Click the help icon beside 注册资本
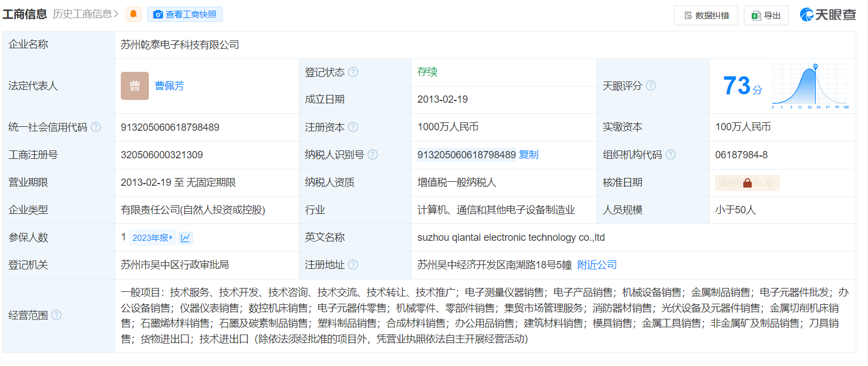868x366 pixels. pos(353,127)
